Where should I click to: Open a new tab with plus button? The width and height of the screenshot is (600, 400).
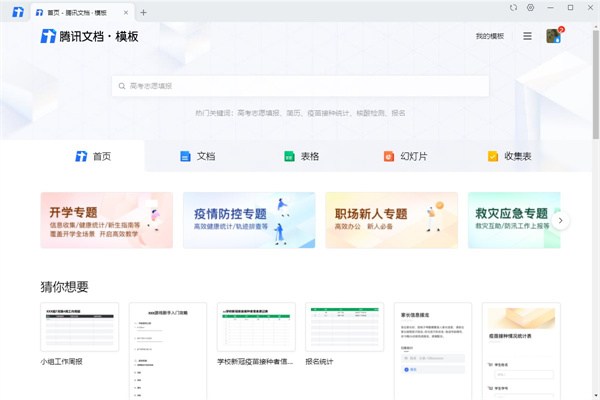pyautogui.click(x=143, y=13)
